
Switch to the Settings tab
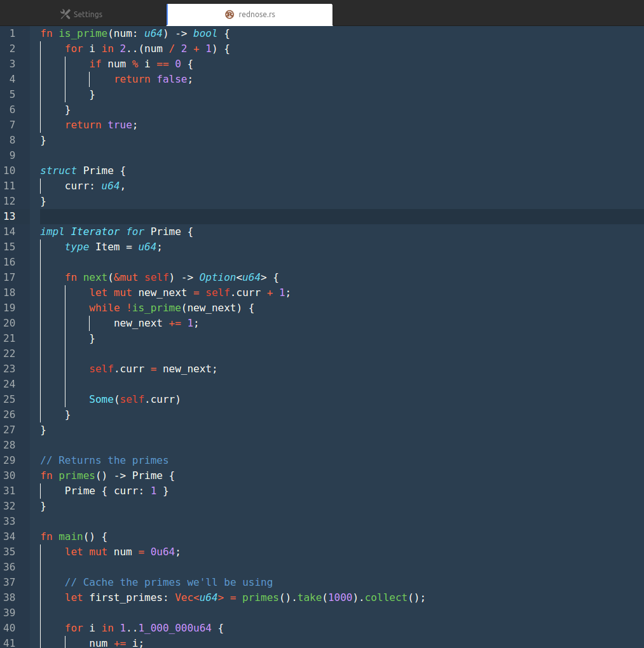83,15
